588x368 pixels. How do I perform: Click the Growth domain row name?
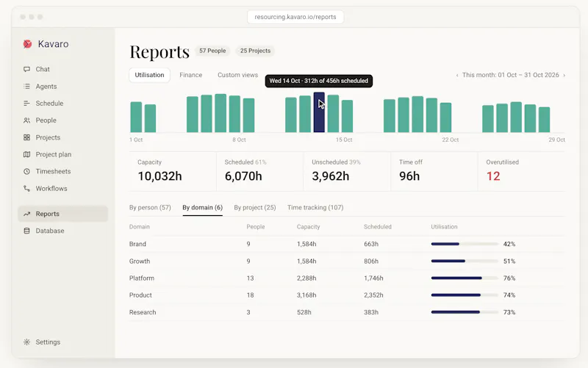click(140, 261)
